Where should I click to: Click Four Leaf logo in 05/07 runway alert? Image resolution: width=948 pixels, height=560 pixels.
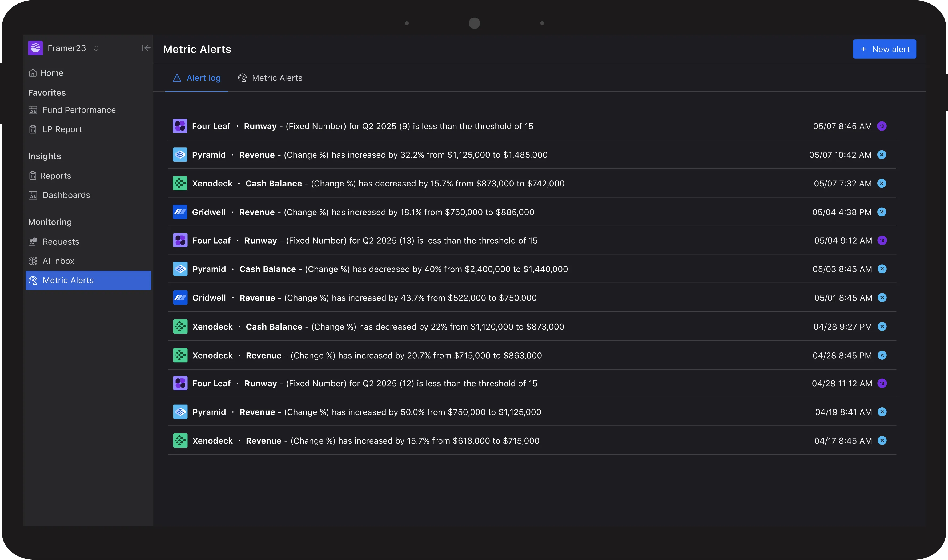(x=180, y=126)
